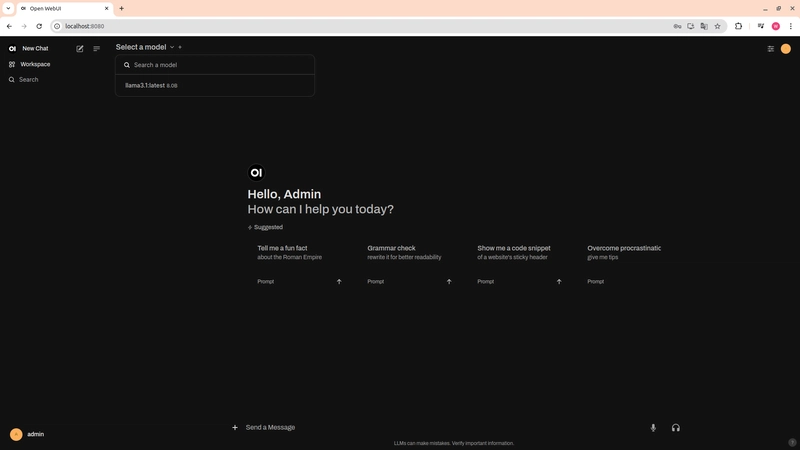Click the new chat edit icon in sidebar

pos(80,48)
